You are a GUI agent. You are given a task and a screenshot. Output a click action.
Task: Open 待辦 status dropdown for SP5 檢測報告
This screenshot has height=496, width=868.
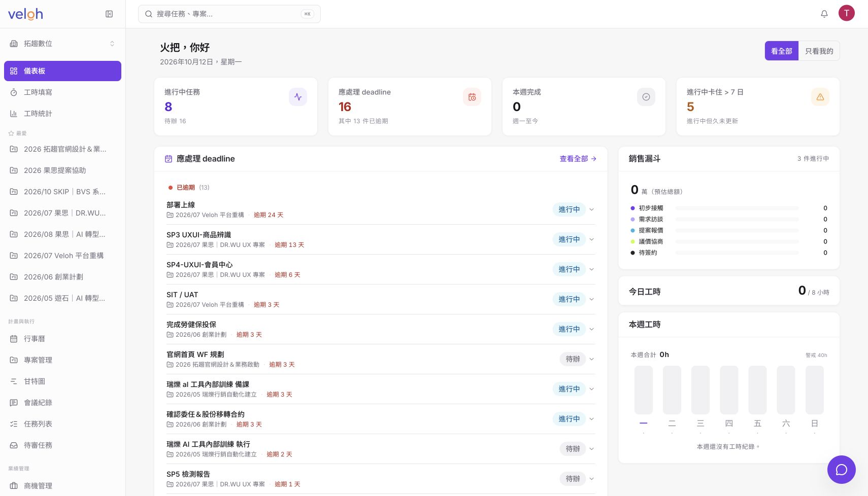pos(577,479)
